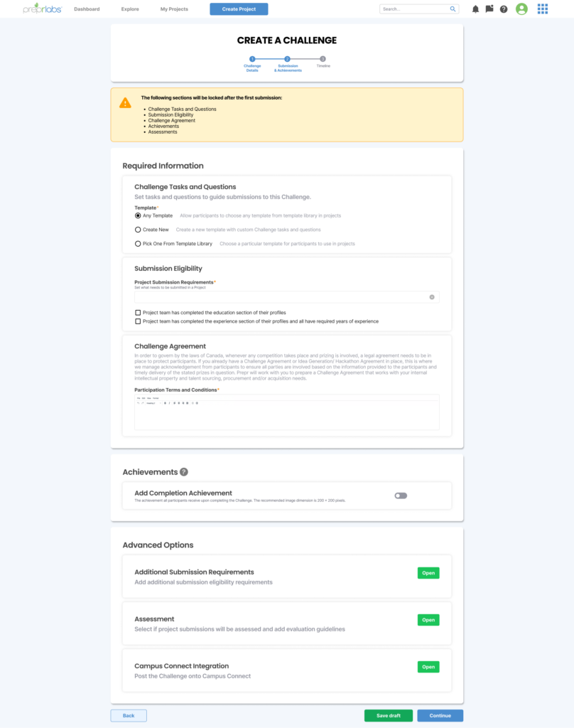Open the apps grid menu icon

(543, 9)
